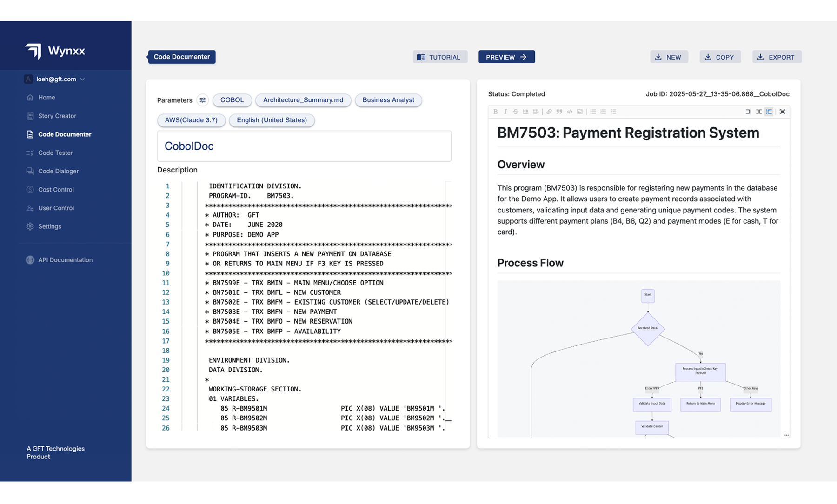The height and width of the screenshot is (504, 837).
Task: Insert an image via the editor toolbar
Action: click(579, 112)
